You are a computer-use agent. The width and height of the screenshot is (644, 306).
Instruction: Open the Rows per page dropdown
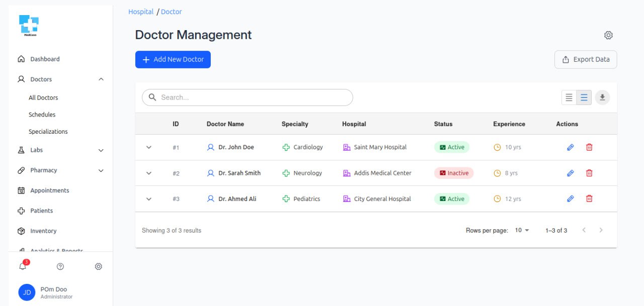coord(522,230)
